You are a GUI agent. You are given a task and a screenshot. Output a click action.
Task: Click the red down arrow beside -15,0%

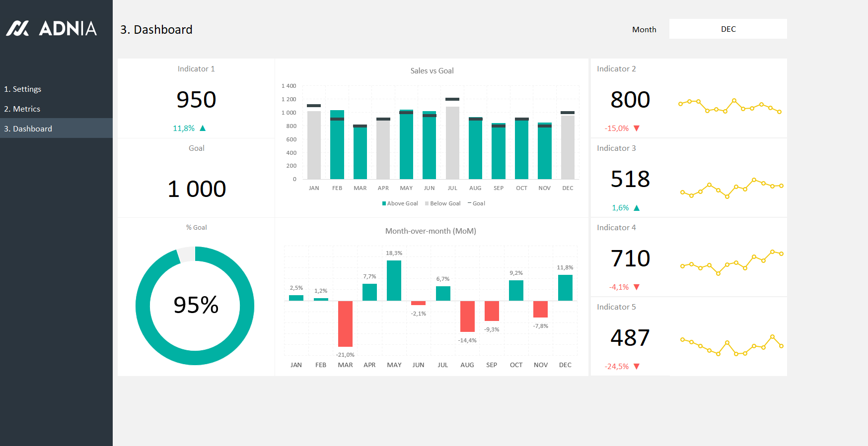(637, 128)
